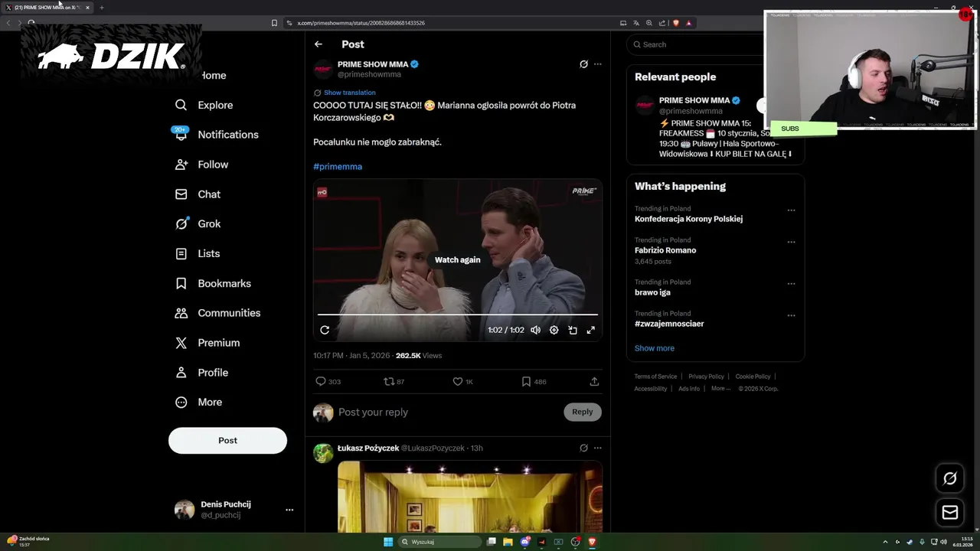
Task: Click Watch again on the video
Action: (x=458, y=260)
